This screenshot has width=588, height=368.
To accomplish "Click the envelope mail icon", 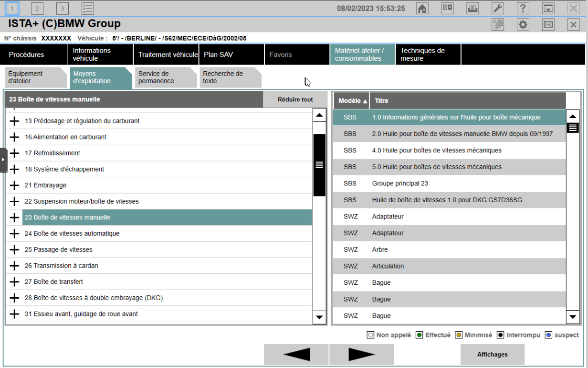I will coord(548,25).
